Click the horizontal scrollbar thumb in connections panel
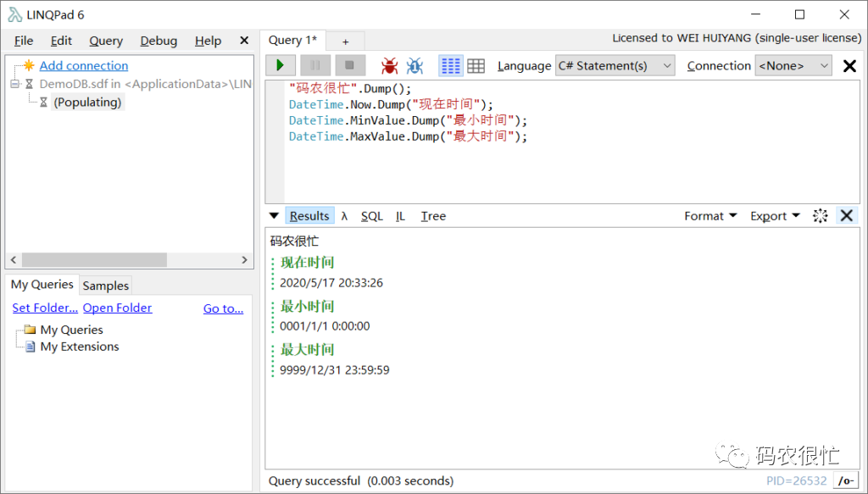 (x=94, y=260)
